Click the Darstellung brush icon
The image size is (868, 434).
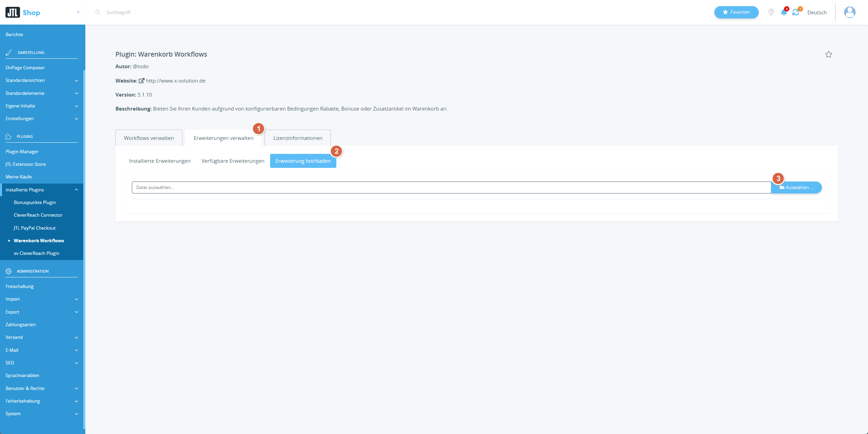[x=9, y=53]
